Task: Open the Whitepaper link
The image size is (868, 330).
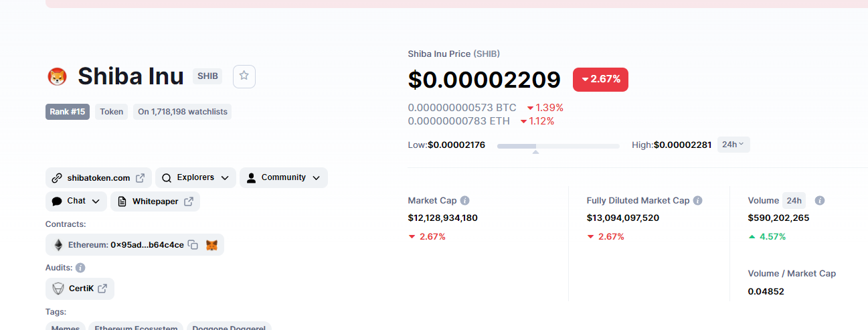Action: [x=155, y=201]
